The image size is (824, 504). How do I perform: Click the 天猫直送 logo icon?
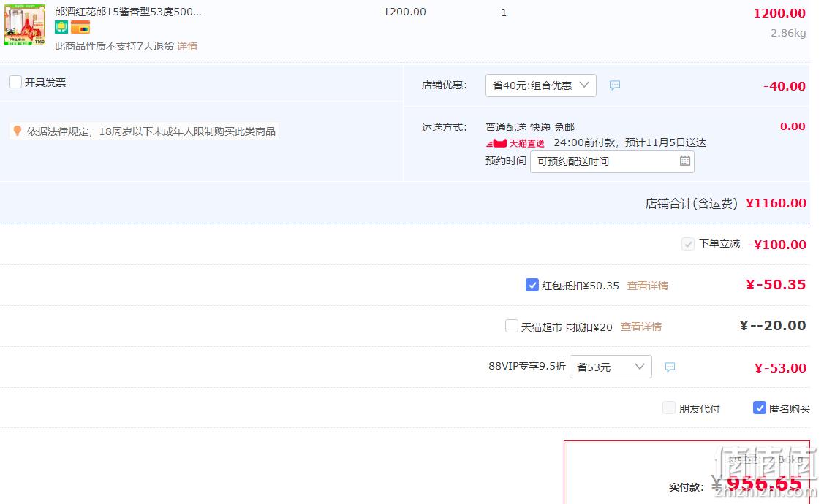pyautogui.click(x=515, y=143)
